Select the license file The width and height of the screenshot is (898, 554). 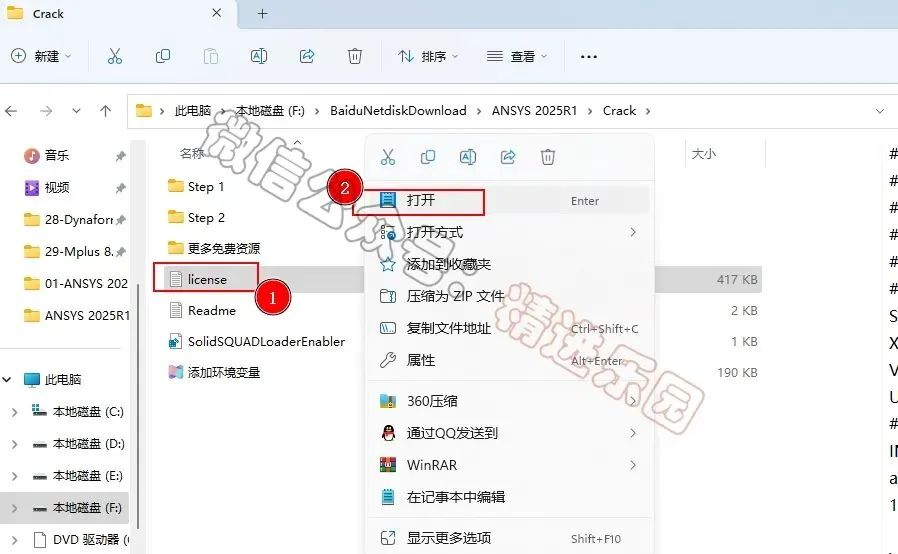click(x=198, y=279)
